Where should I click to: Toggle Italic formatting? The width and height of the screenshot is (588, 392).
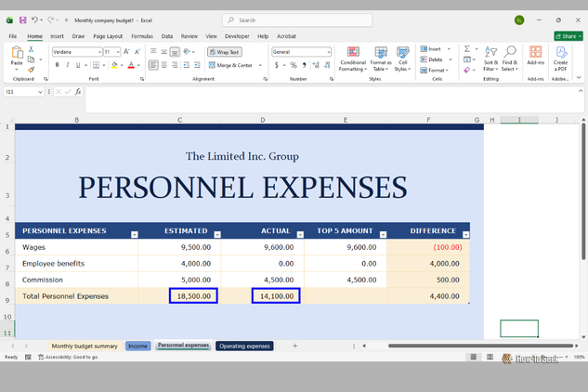[x=68, y=65]
